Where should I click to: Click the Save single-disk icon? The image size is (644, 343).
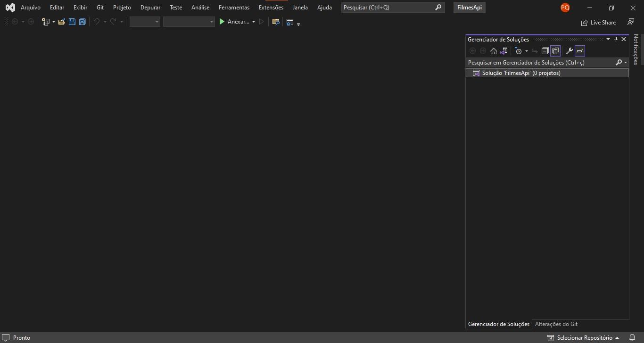tap(72, 22)
